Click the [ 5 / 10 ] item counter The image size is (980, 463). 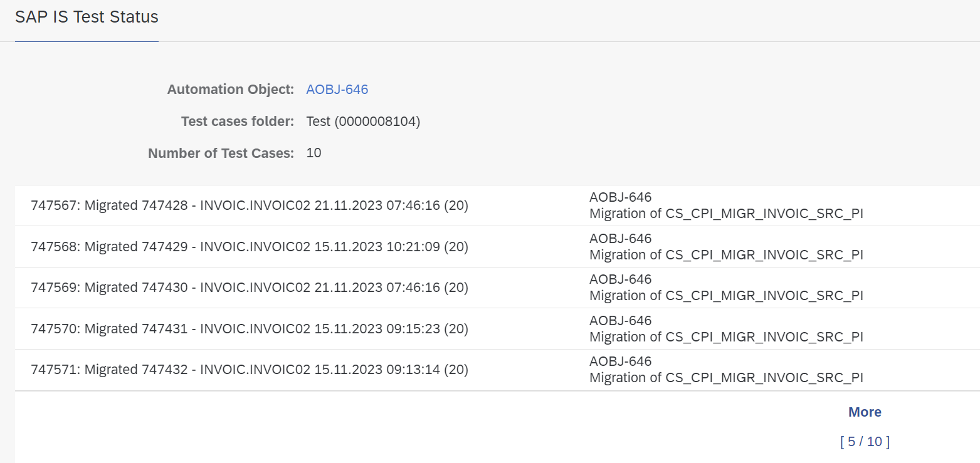865,442
